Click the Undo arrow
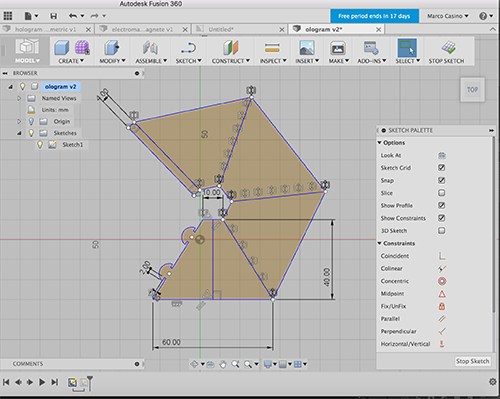 coord(73,16)
